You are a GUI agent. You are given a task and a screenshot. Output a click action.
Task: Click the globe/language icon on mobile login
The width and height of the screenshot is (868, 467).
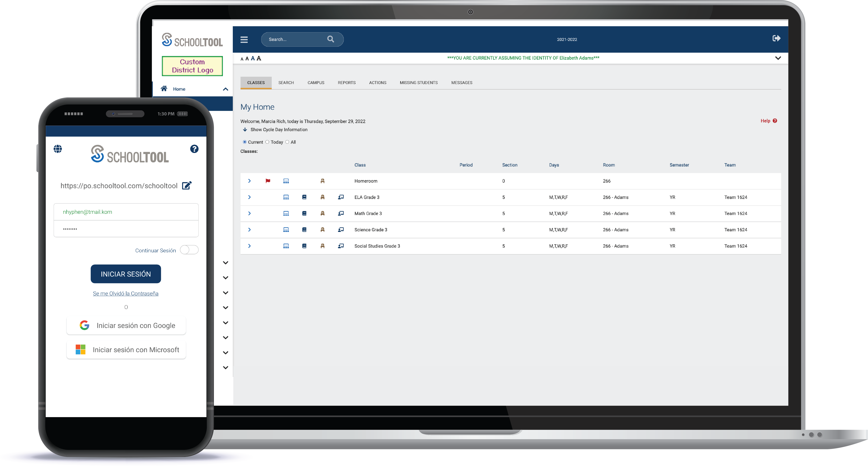[58, 148]
